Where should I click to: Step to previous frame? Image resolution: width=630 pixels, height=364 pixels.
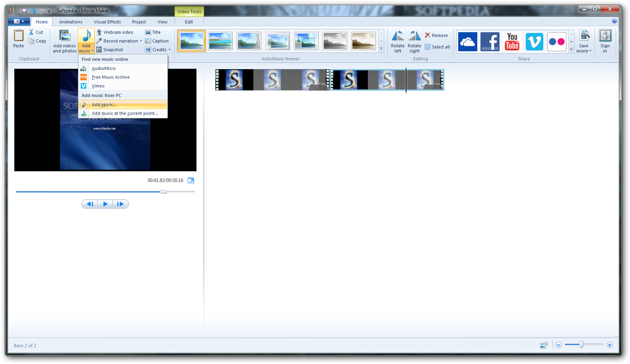click(90, 204)
